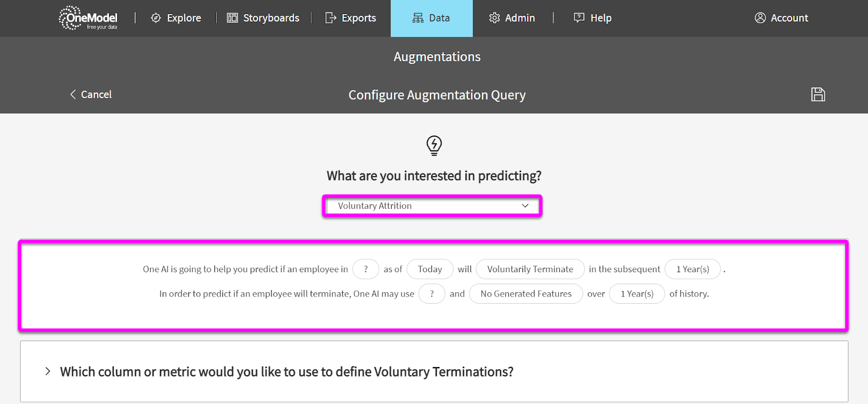Click the Admin gear icon

494,18
